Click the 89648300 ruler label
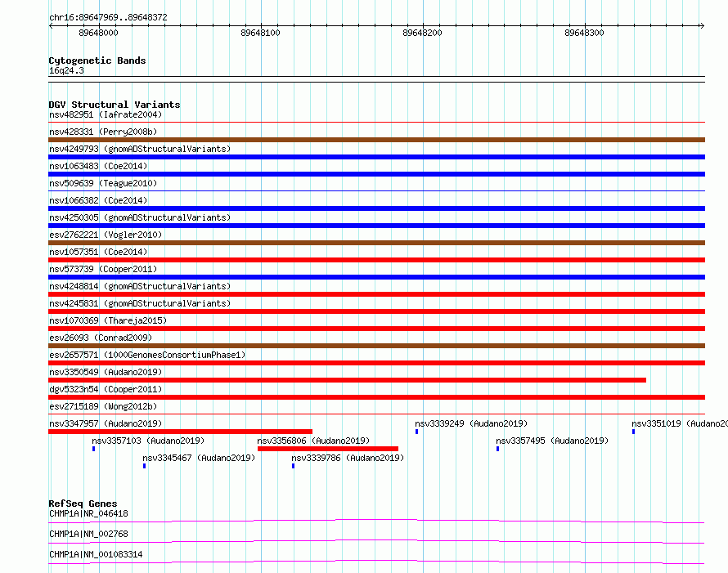 [x=585, y=33]
